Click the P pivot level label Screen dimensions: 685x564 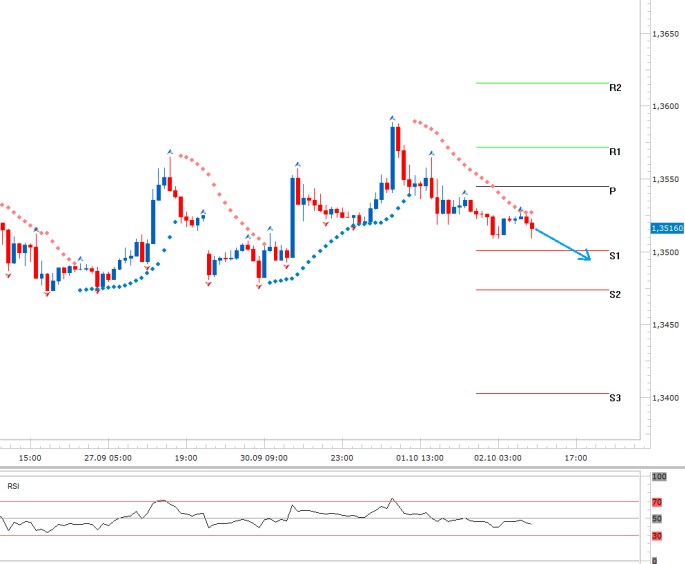[612, 191]
